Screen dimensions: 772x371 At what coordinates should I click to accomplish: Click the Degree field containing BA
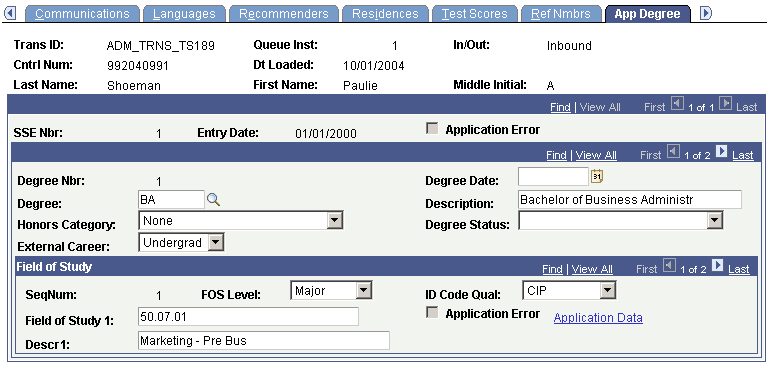click(x=171, y=200)
